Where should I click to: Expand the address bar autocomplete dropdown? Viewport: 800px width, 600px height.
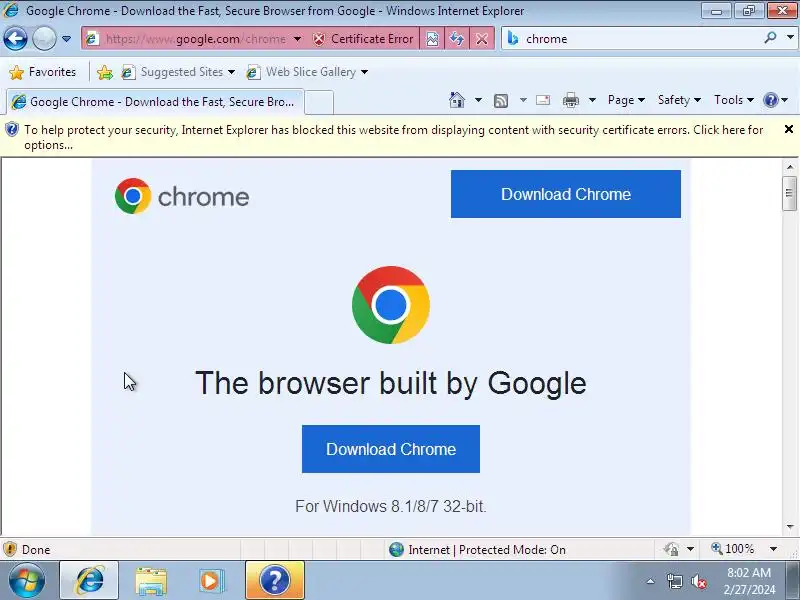point(297,39)
